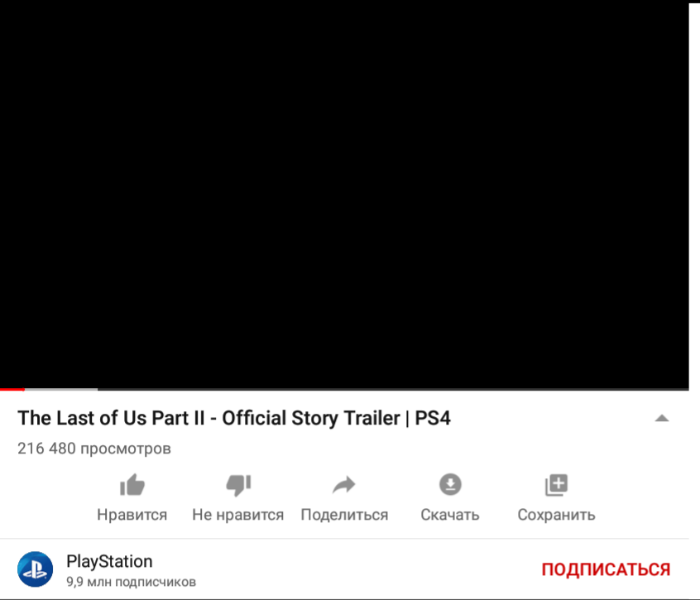
Task: Click the Скачать label
Action: click(x=450, y=515)
